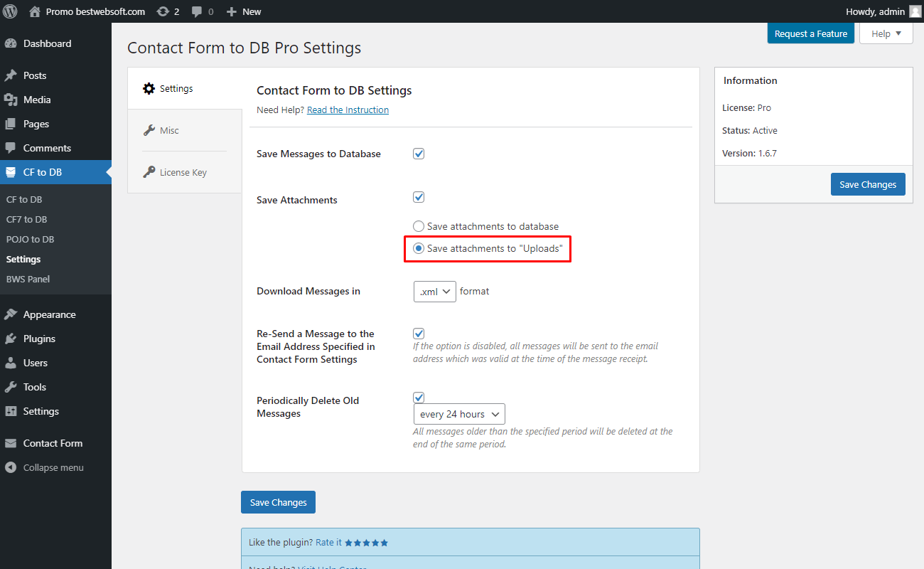Click the plus icon beside New

point(231,11)
